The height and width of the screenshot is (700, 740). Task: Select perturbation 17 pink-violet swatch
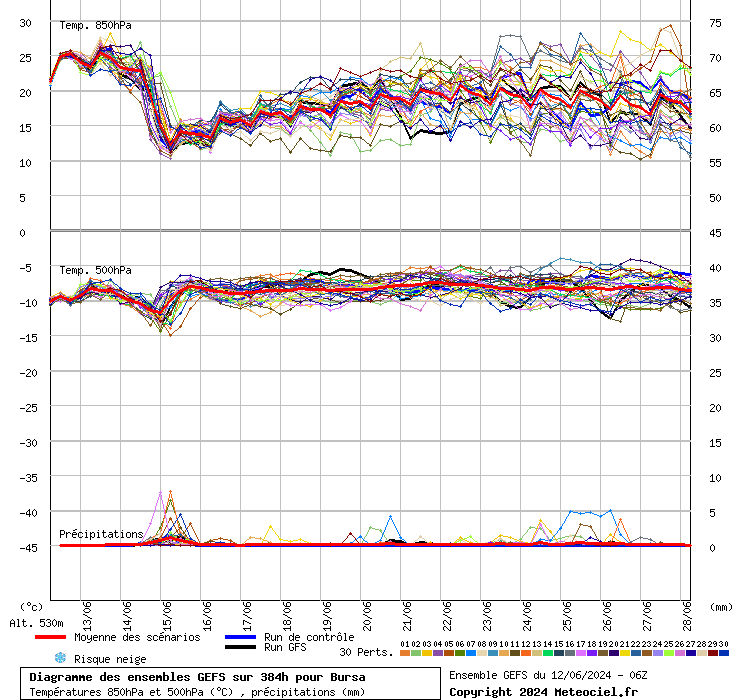pyautogui.click(x=581, y=653)
